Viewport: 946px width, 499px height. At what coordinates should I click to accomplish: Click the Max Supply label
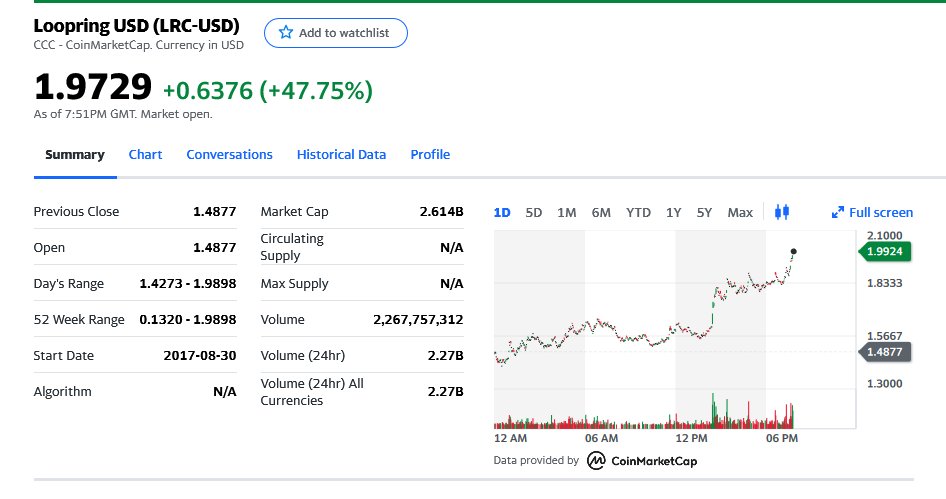(x=294, y=284)
